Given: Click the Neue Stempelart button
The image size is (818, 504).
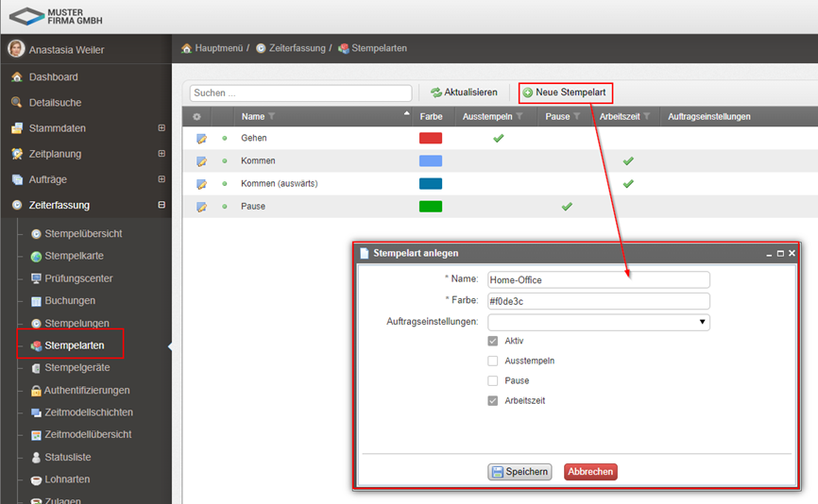Looking at the screenshot, I should pos(565,92).
